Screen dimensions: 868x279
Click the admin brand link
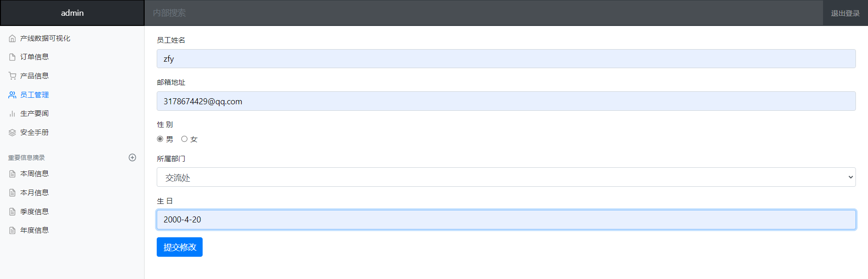coord(72,13)
